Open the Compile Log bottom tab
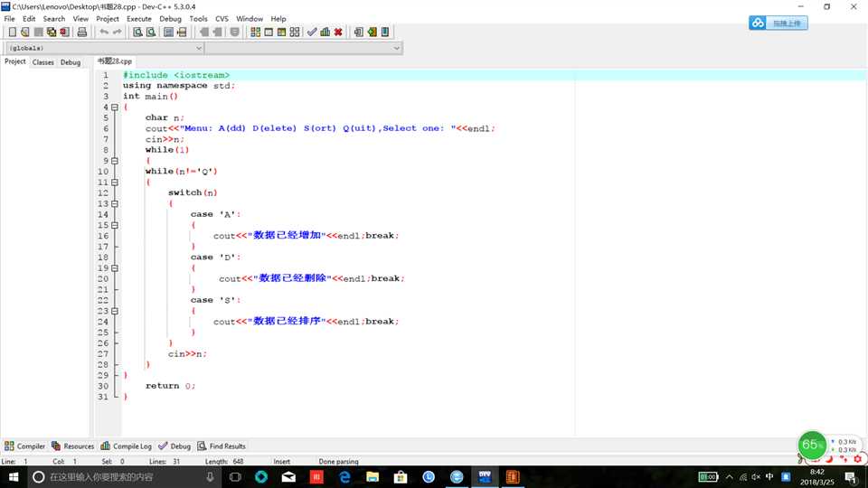This screenshot has height=488, width=868. [127, 446]
